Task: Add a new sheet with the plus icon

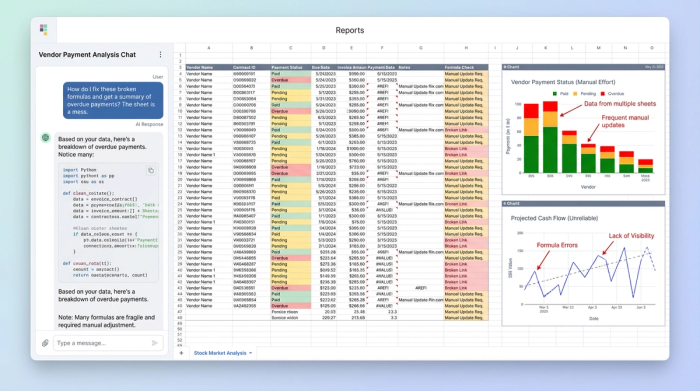Action: tap(181, 353)
